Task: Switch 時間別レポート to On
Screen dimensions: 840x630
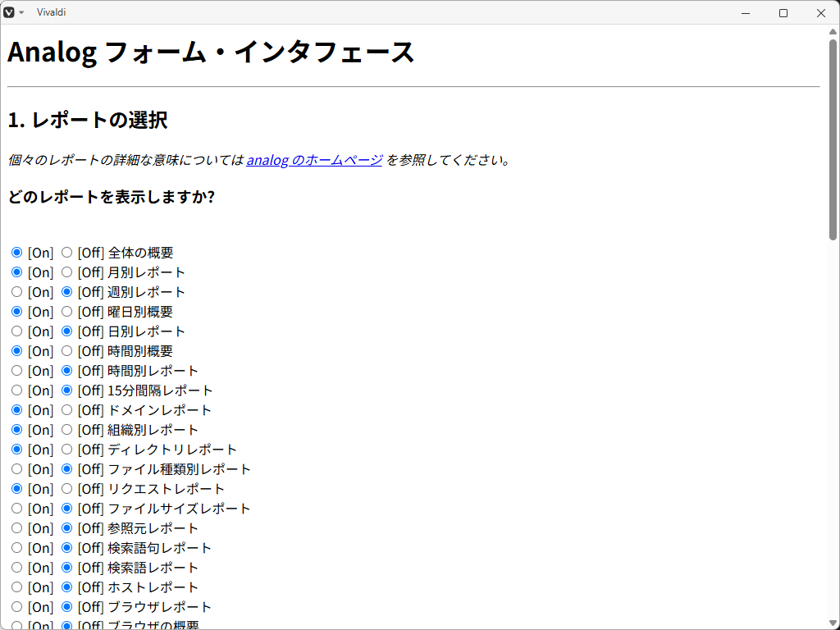Action: tap(16, 370)
